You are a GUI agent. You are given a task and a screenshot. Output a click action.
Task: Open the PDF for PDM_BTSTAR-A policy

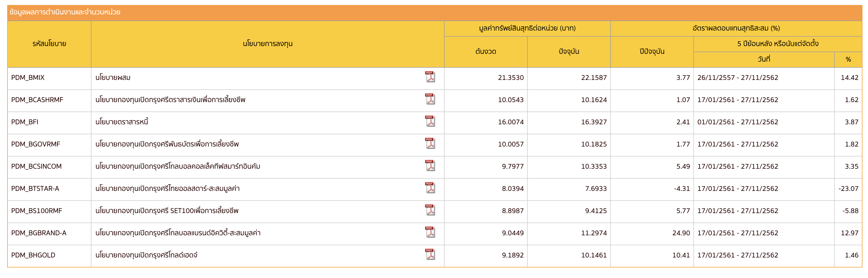[x=430, y=188]
